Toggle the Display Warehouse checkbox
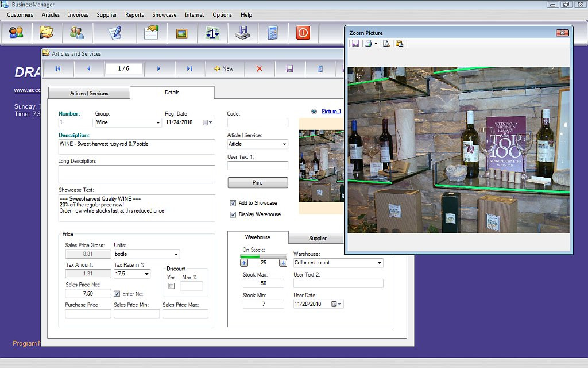This screenshot has width=588, height=368. point(233,214)
